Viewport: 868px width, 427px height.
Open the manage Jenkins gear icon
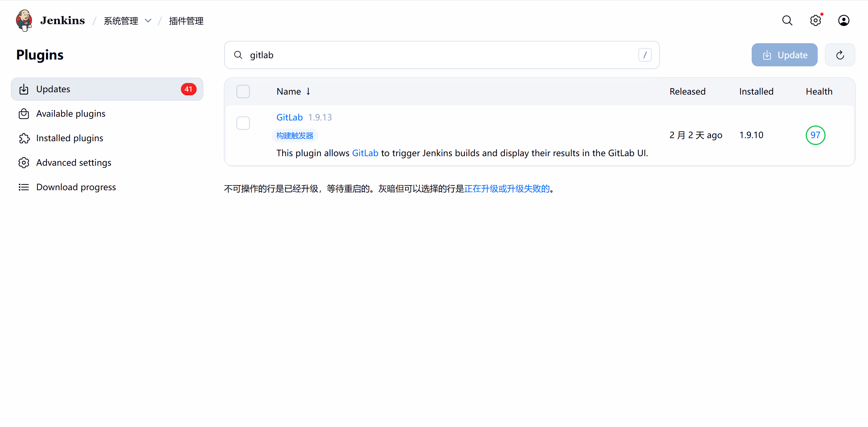[x=815, y=20]
